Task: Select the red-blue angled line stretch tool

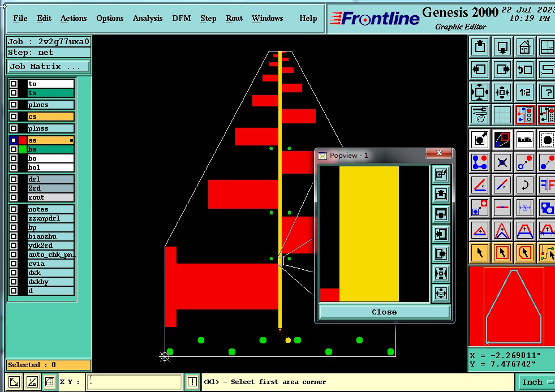Action: point(502,185)
